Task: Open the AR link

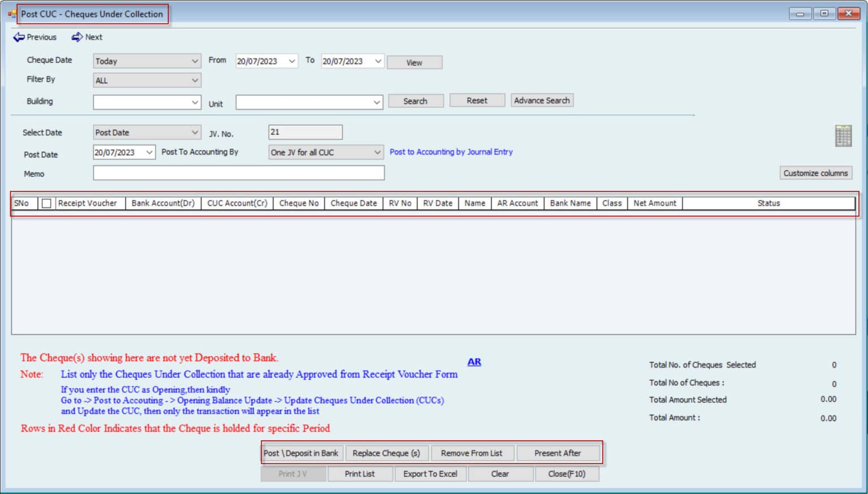Action: pyautogui.click(x=474, y=362)
